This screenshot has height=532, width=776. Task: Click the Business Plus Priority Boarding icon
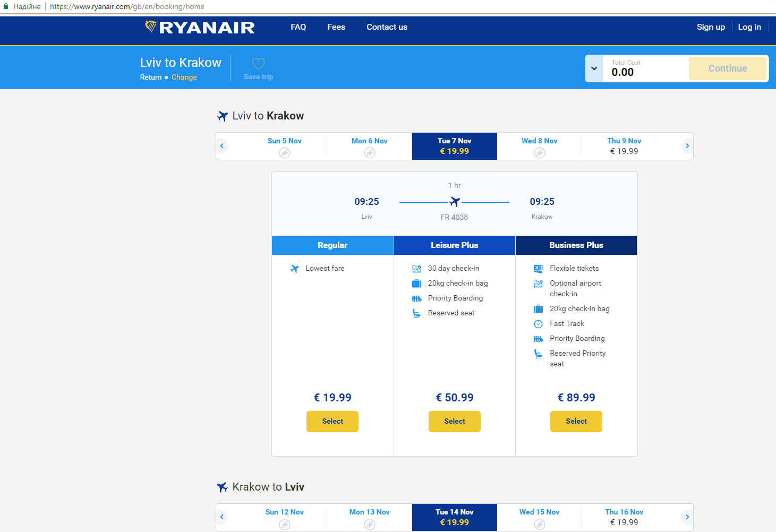point(538,339)
